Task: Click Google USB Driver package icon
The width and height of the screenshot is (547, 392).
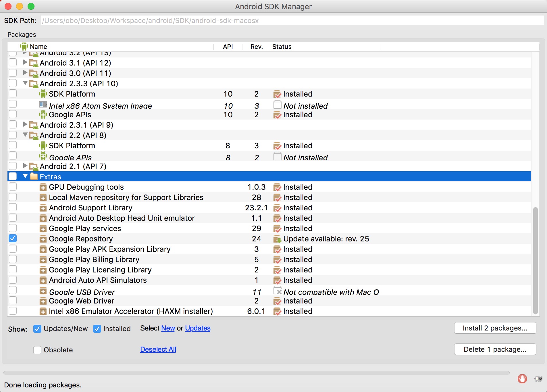Action: click(x=43, y=291)
